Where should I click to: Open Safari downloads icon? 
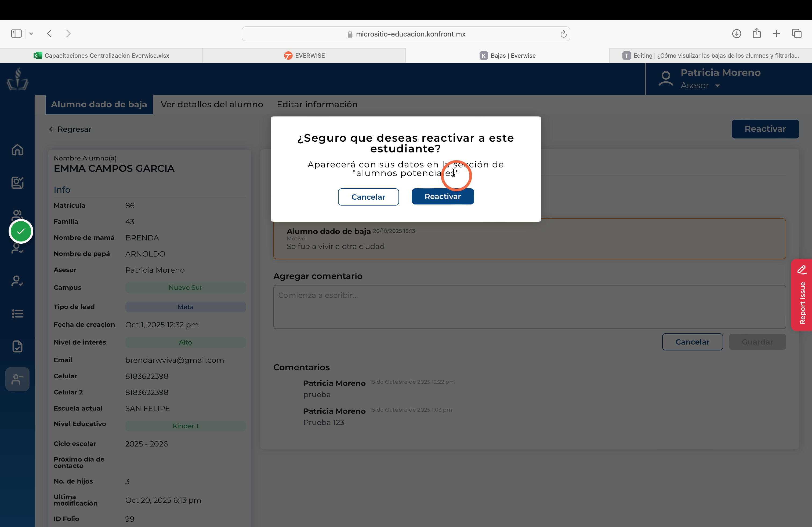click(736, 33)
